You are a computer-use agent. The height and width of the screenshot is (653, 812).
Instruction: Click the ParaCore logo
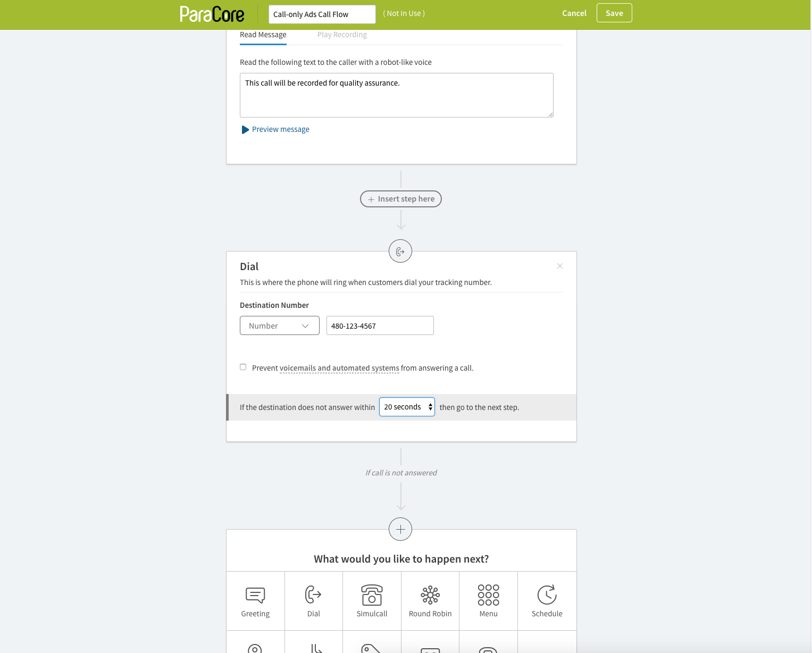point(212,14)
